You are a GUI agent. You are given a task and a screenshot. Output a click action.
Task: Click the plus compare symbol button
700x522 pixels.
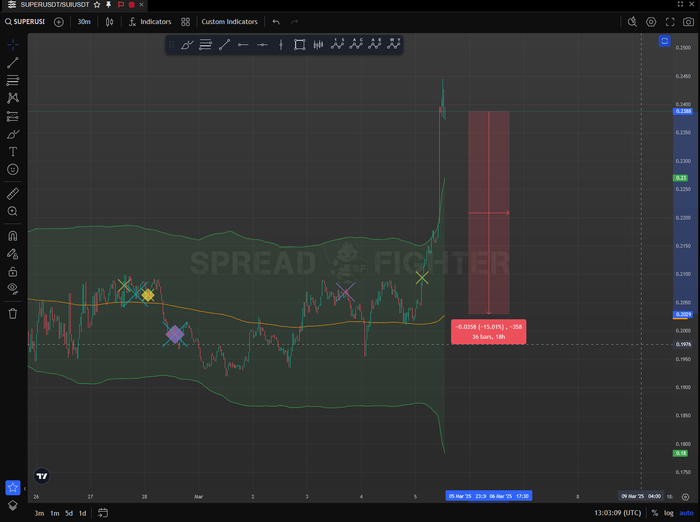coord(58,22)
